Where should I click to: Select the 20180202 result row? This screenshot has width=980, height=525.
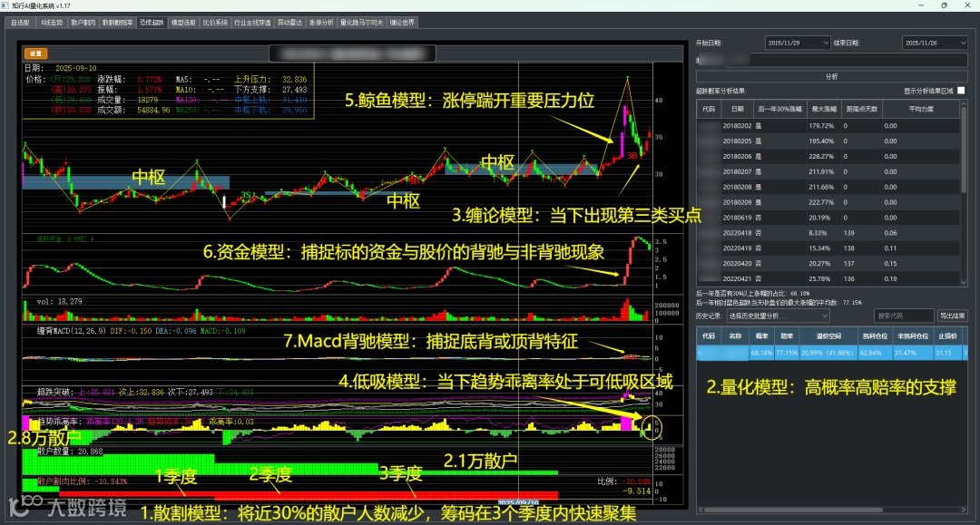828,125
